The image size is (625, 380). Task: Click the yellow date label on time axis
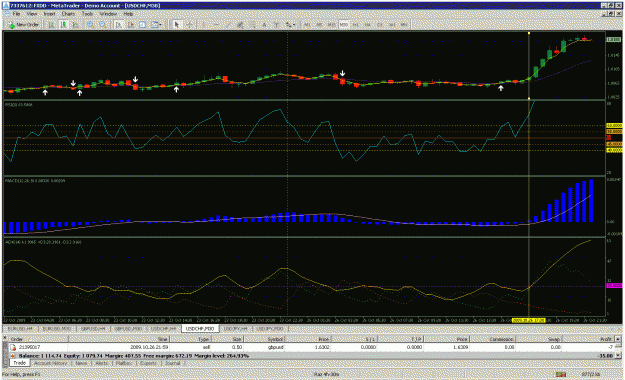point(529,321)
